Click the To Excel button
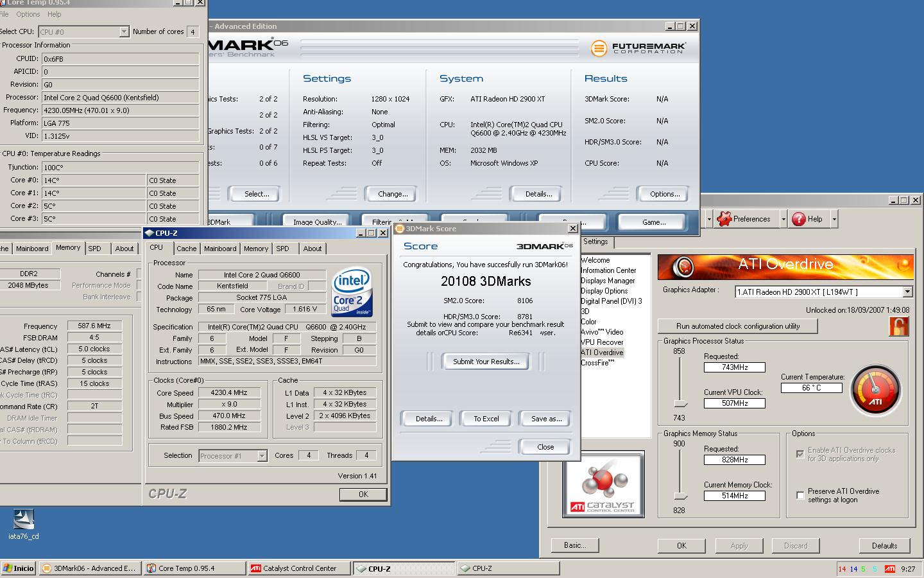The height and width of the screenshot is (578, 924). click(x=486, y=419)
